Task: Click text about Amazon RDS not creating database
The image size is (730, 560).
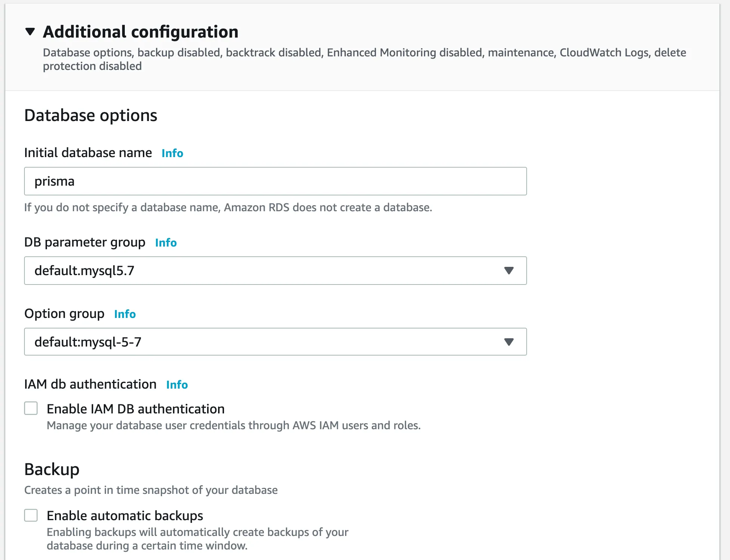Action: click(228, 207)
